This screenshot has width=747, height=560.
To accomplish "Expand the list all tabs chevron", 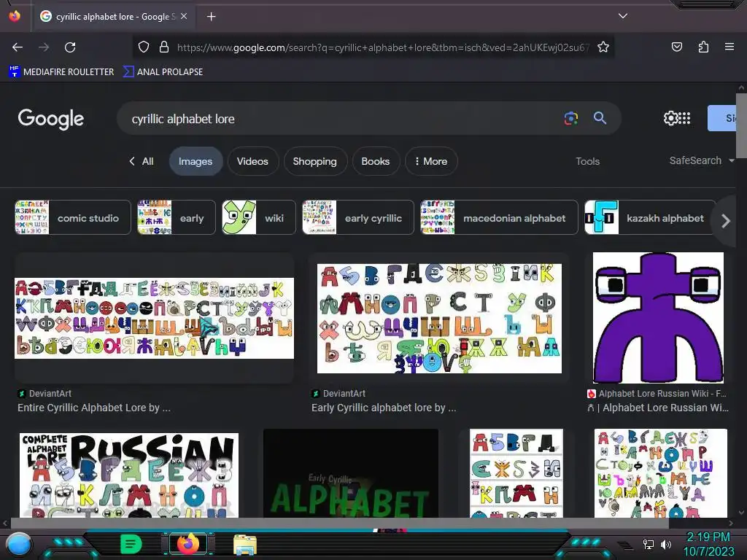I will click(623, 16).
